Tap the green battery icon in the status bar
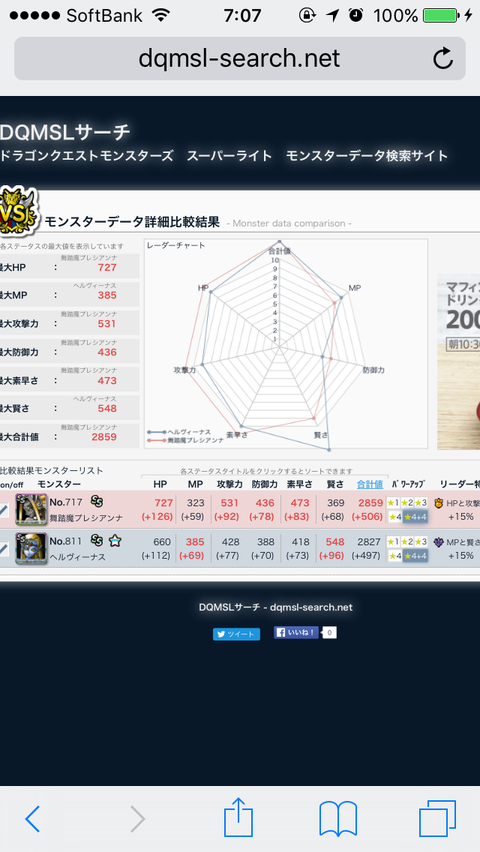Screen dimensions: 480x852 pos(441,15)
